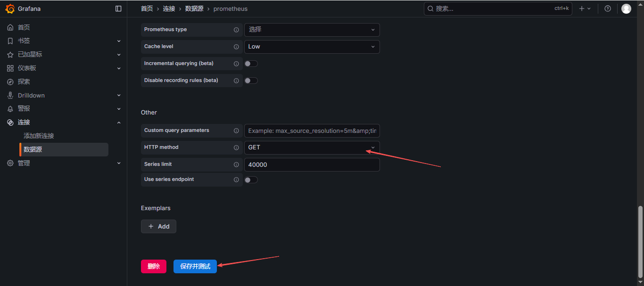This screenshot has width=644, height=286.
Task: Show info for Series limit
Action: tap(236, 164)
